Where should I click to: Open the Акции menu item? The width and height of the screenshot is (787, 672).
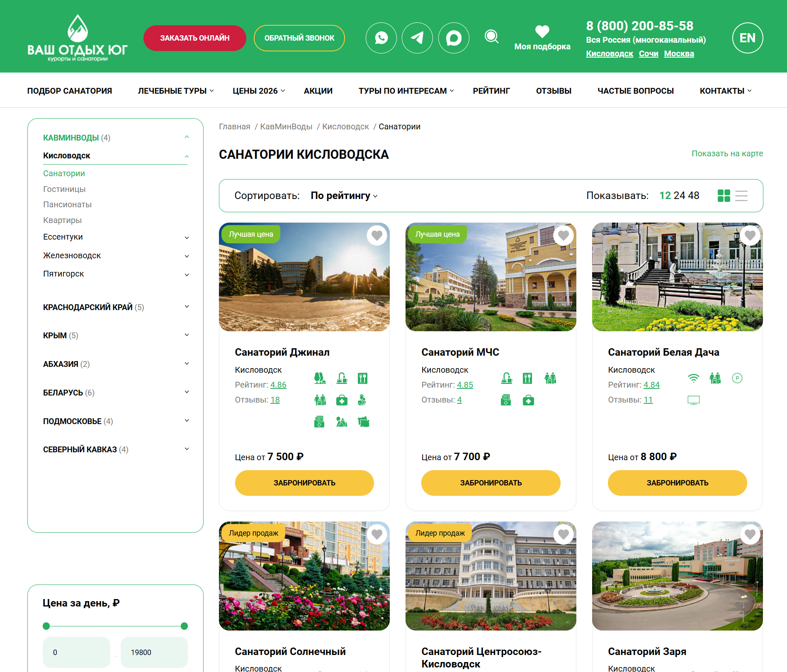pos(318,91)
